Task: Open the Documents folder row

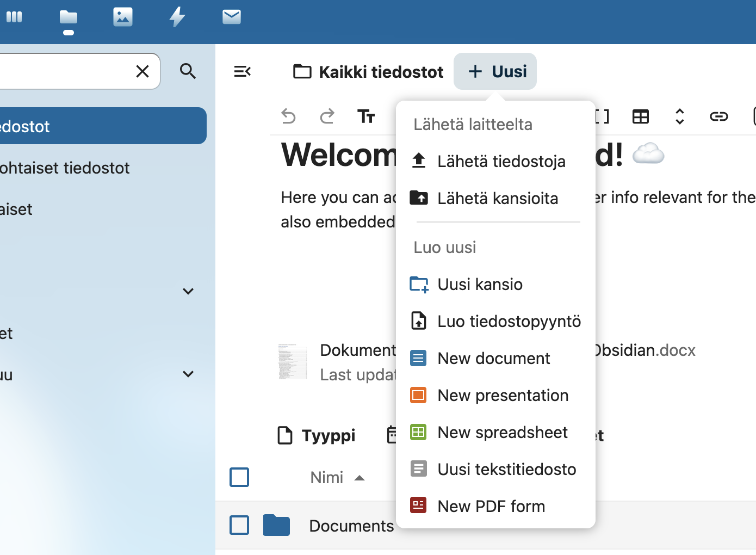Action: 486,526
